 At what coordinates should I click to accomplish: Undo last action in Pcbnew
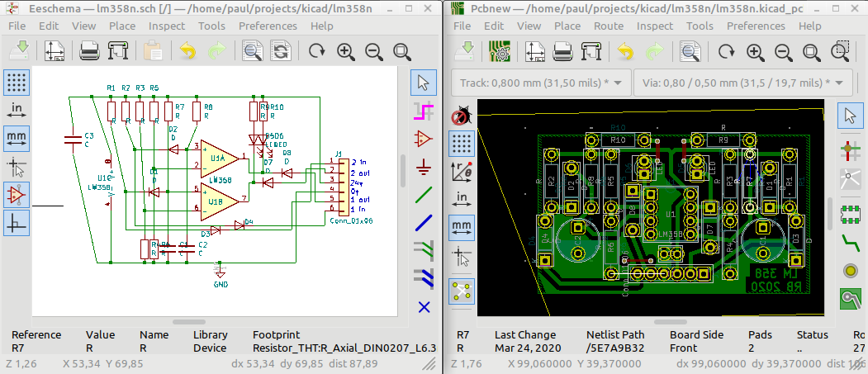[x=625, y=51]
